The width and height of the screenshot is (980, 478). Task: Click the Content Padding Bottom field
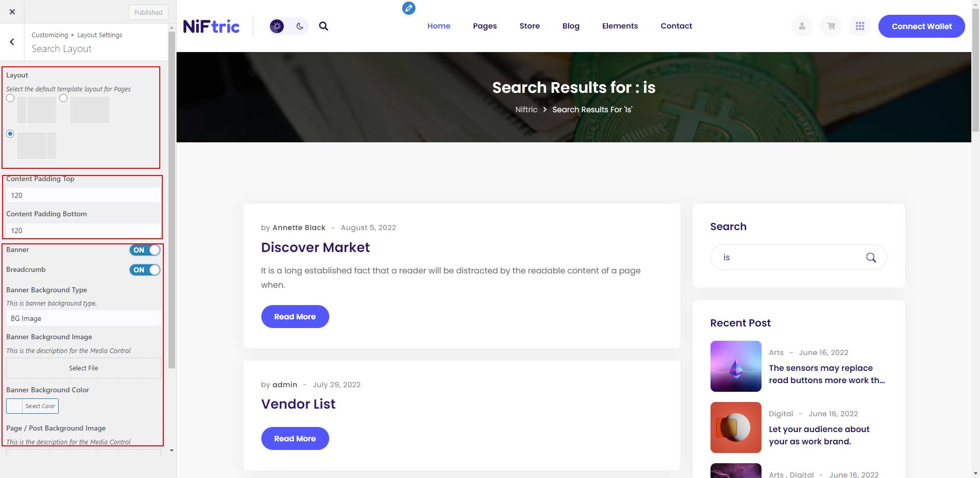[x=84, y=231]
